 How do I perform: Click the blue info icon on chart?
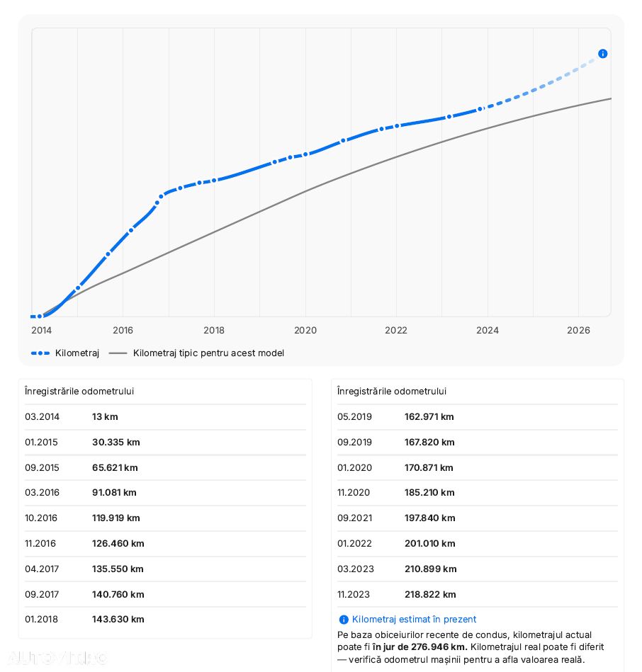[602, 54]
